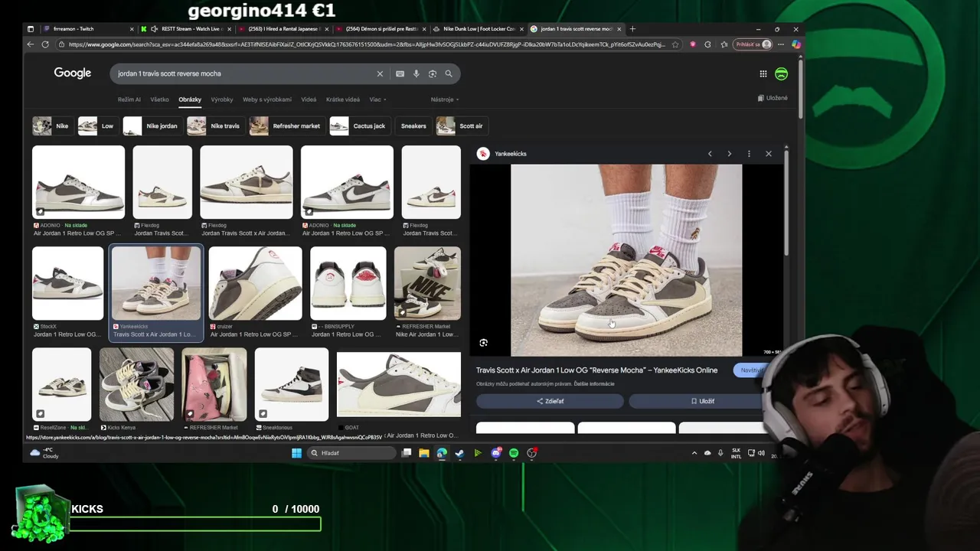Open the on-screen keyboard input tool
The image size is (980, 551).
click(400, 73)
